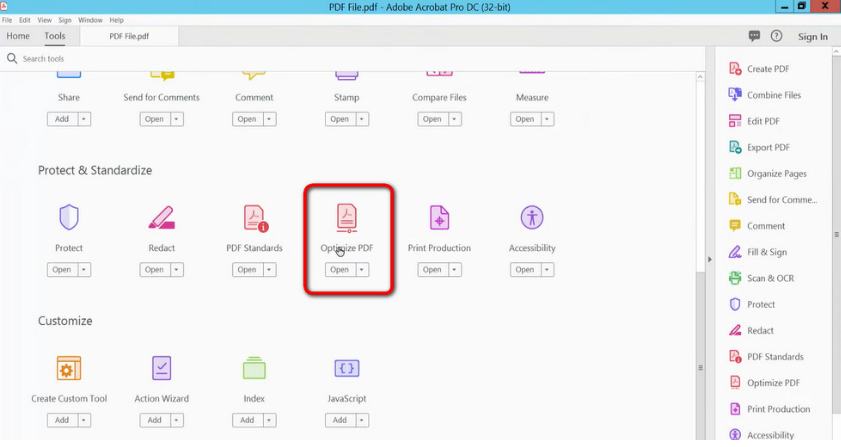Open PDF Standards in right sidebar
The width and height of the screenshot is (841, 447).
(766, 357)
